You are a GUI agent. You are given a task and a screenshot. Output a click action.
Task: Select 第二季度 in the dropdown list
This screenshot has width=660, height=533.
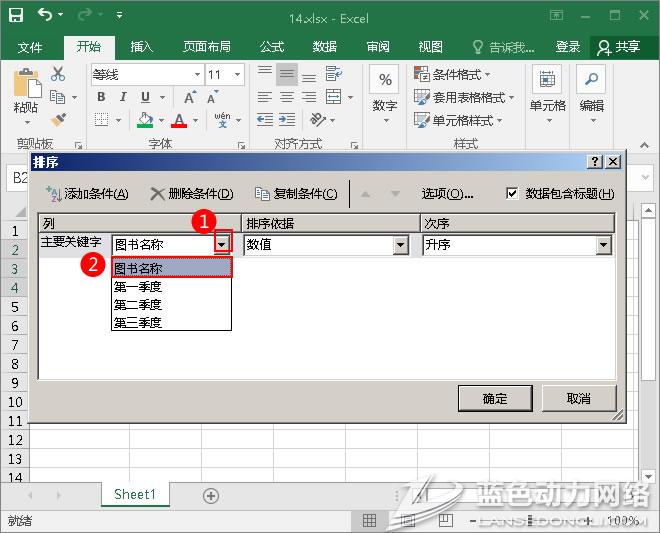(172, 304)
